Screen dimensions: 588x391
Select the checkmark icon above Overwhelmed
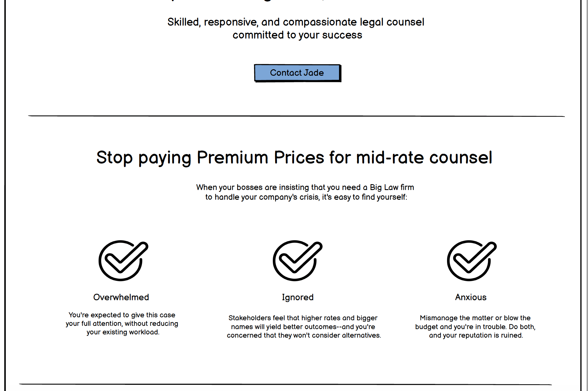tap(123, 260)
